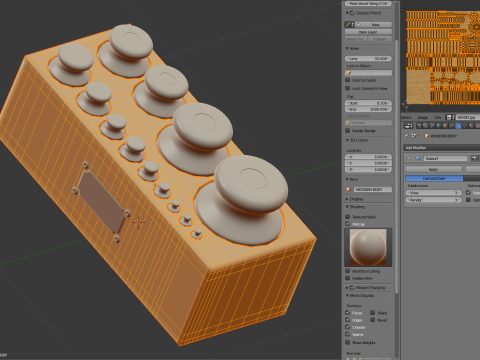Click the matcap sphere preview thumbnail

pyautogui.click(x=368, y=247)
